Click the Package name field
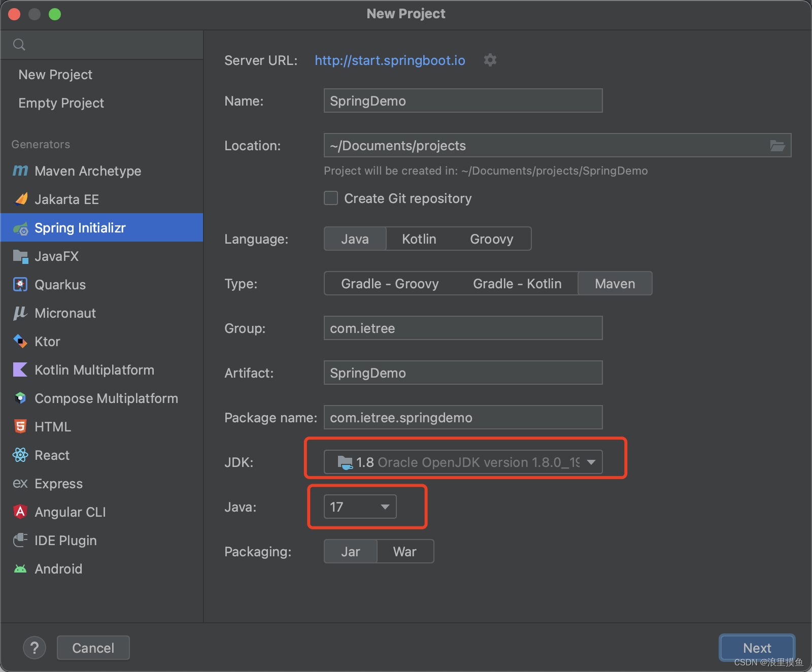 point(463,417)
